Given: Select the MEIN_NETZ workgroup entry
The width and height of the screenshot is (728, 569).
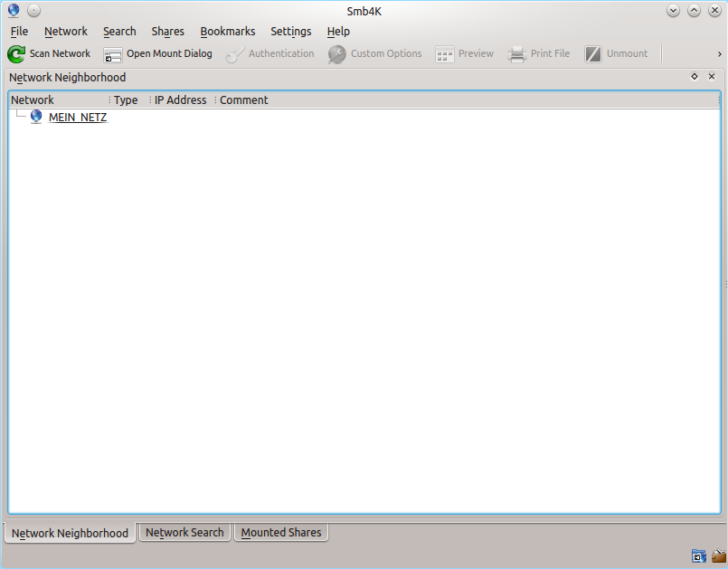Looking at the screenshot, I should [x=78, y=118].
